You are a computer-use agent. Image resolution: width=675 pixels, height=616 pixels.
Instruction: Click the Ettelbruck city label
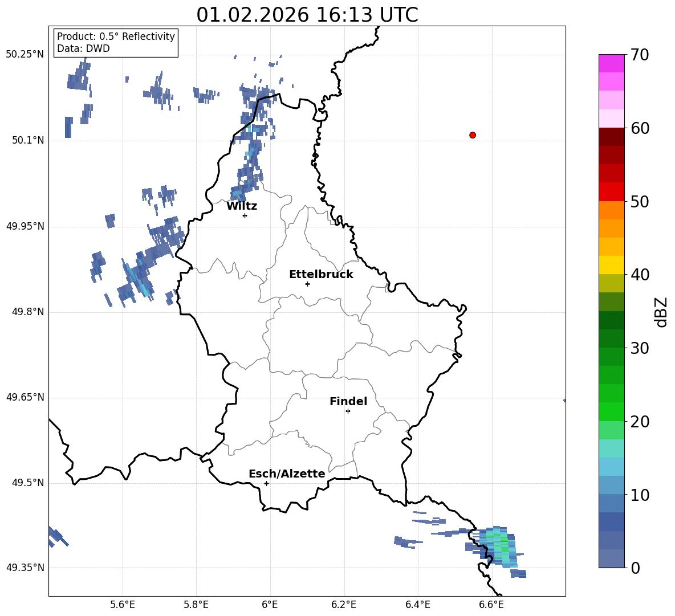[x=321, y=275]
